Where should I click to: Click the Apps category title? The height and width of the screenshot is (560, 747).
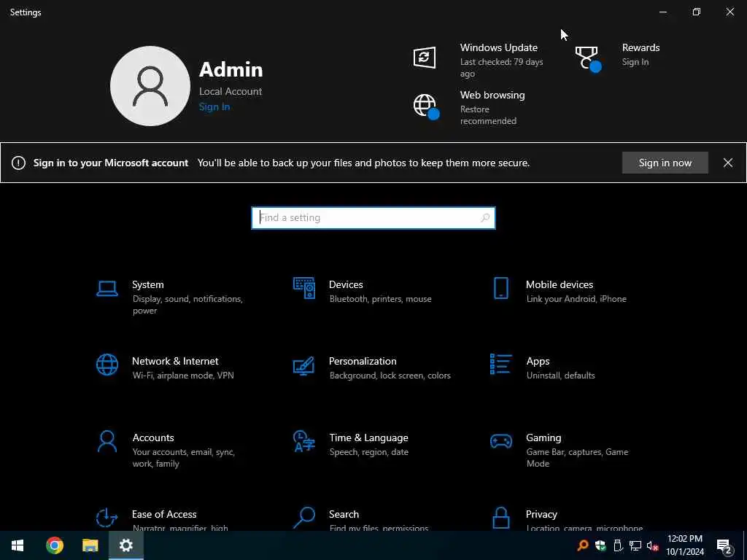pyautogui.click(x=538, y=362)
